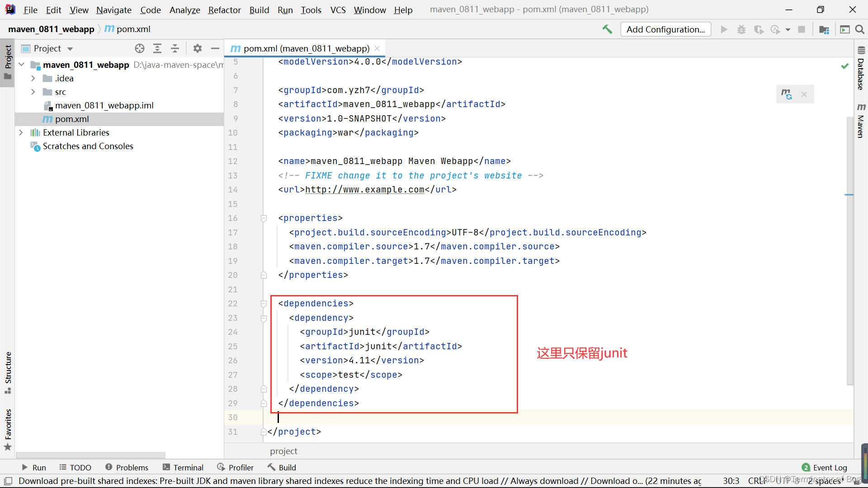This screenshot has height=488, width=868.
Task: Expand the src directory in project tree
Action: pos(33,92)
